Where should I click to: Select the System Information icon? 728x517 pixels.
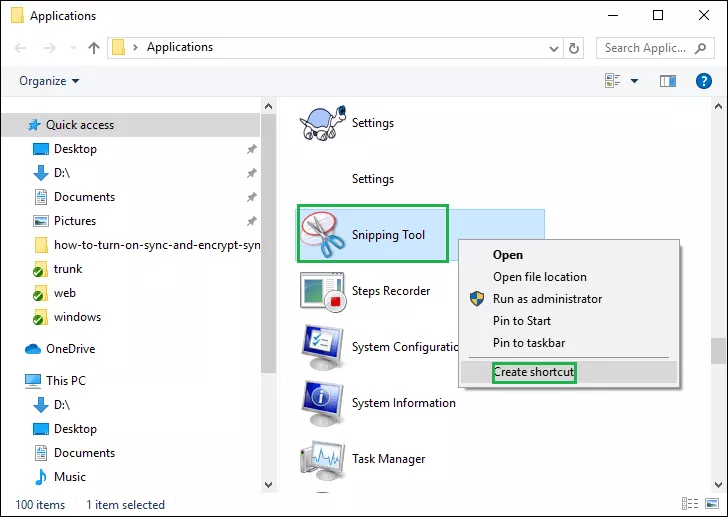click(323, 403)
